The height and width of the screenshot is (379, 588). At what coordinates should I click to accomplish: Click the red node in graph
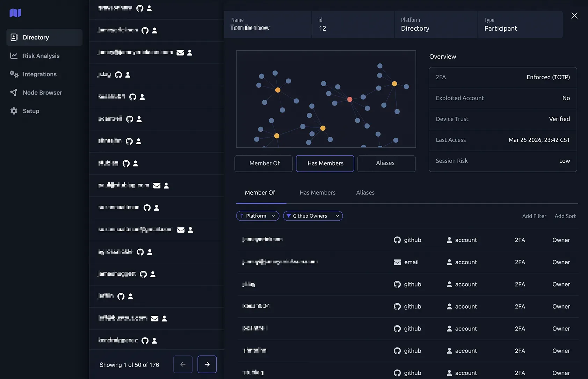(350, 100)
